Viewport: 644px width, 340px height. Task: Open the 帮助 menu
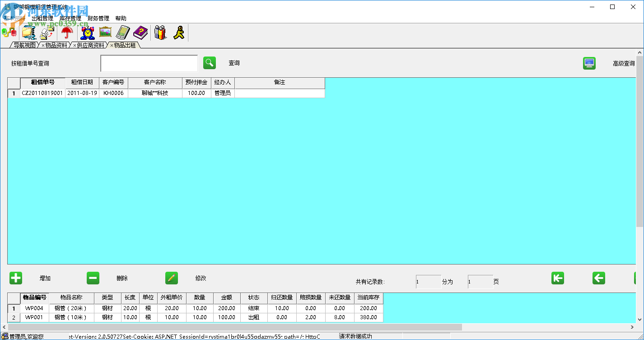(x=121, y=19)
